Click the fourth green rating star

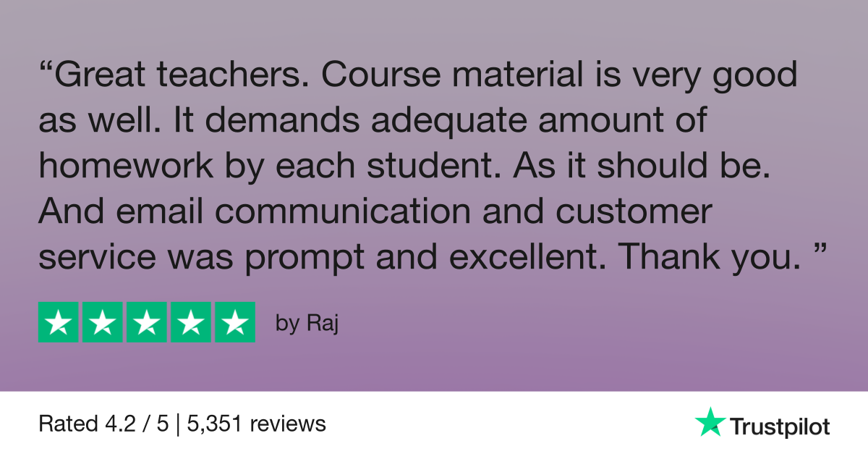[x=191, y=322]
